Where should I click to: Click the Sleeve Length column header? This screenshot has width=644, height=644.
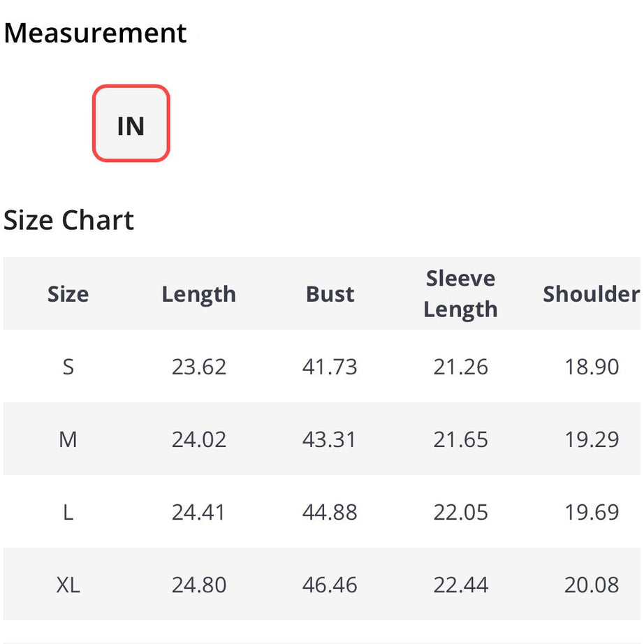tap(460, 293)
